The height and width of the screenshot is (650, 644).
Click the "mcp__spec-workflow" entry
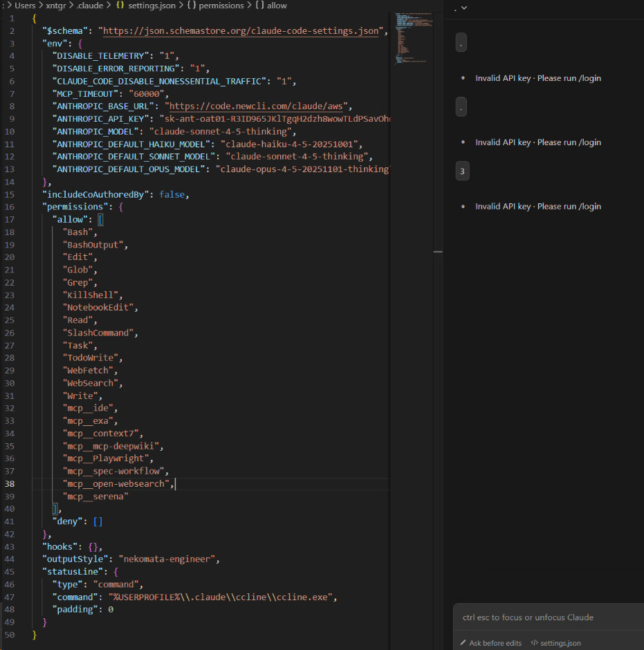tap(113, 472)
